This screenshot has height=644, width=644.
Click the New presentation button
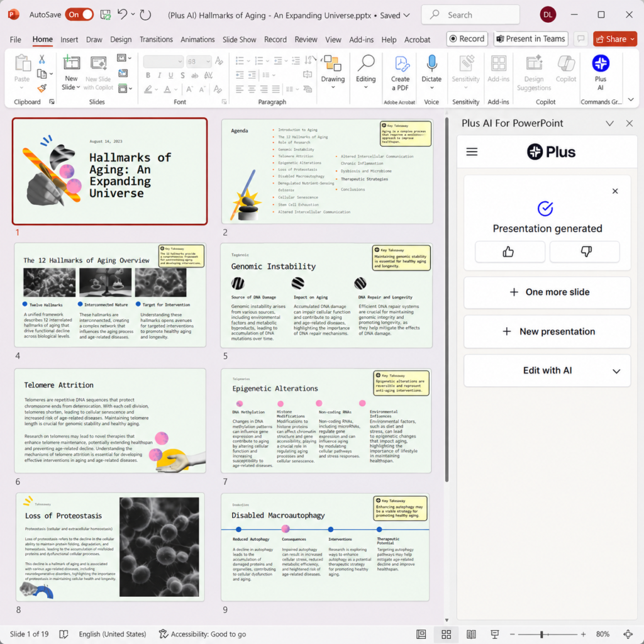coord(547,331)
